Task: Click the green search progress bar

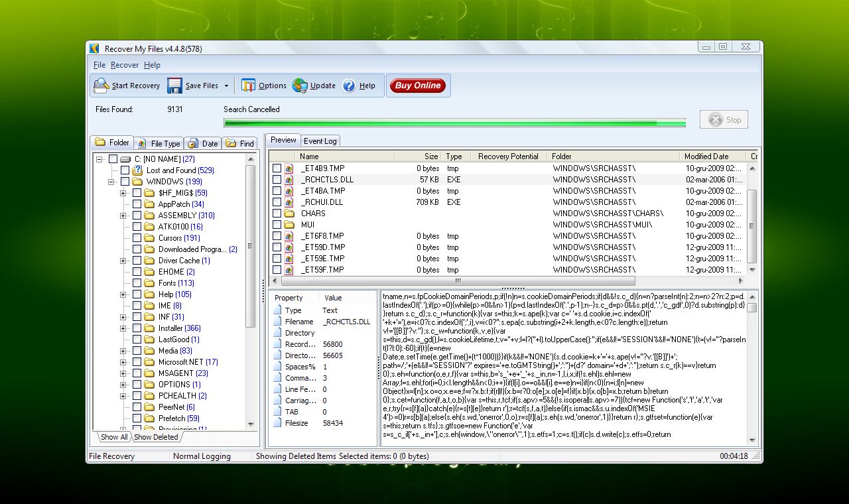Action: [454, 123]
